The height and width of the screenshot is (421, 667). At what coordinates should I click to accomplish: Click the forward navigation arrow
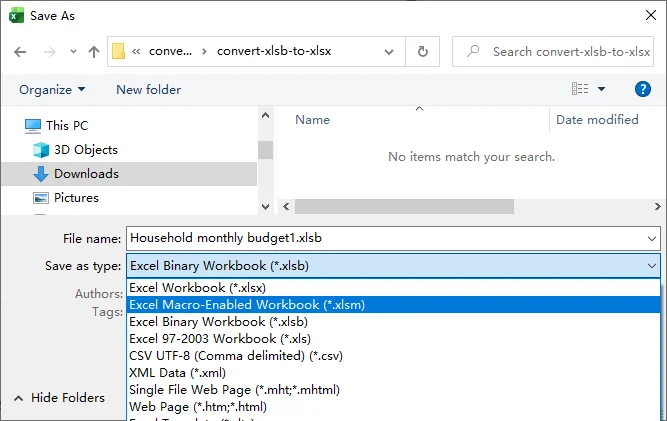50,52
